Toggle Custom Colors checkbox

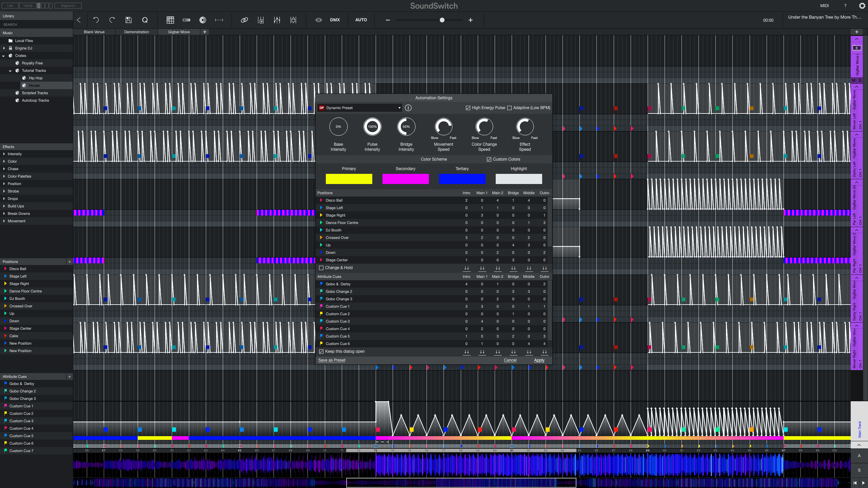tap(489, 159)
